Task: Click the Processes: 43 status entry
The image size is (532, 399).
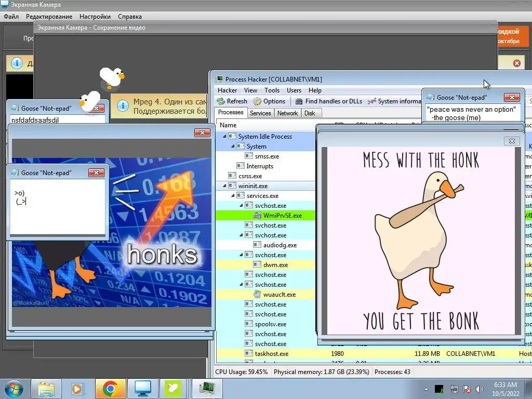Action: (392, 372)
